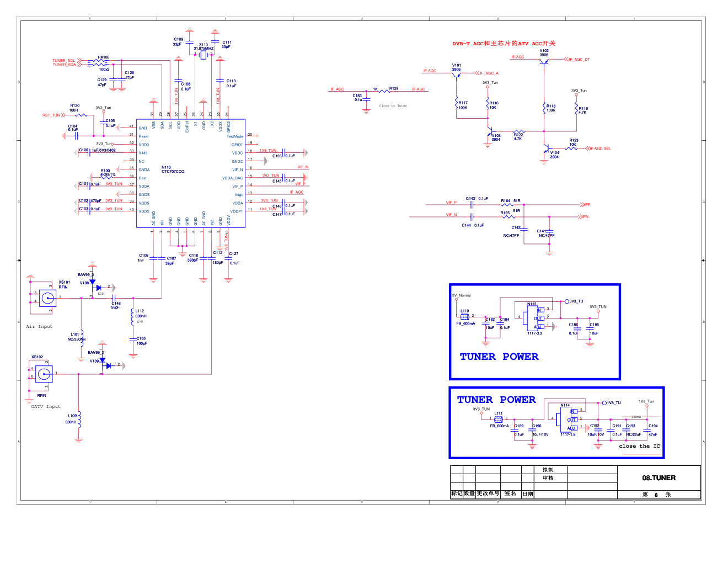Viewport: 728px width, 563px height.
Task: Click the "C111" capacitor label
Action: point(227,43)
